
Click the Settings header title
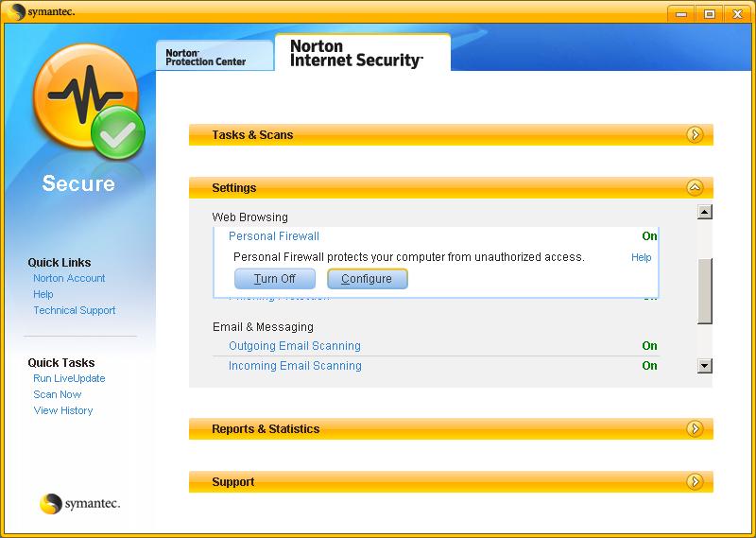[x=233, y=188]
